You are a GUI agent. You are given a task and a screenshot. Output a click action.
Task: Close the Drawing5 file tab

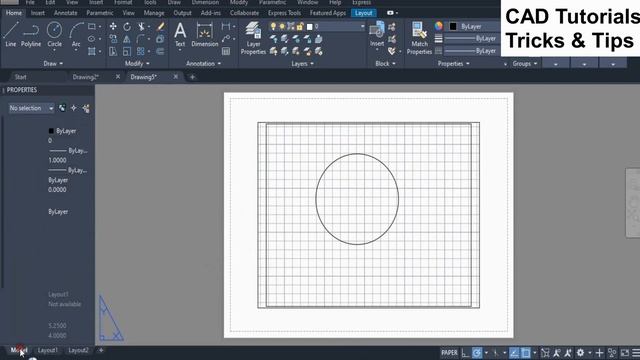click(176, 77)
